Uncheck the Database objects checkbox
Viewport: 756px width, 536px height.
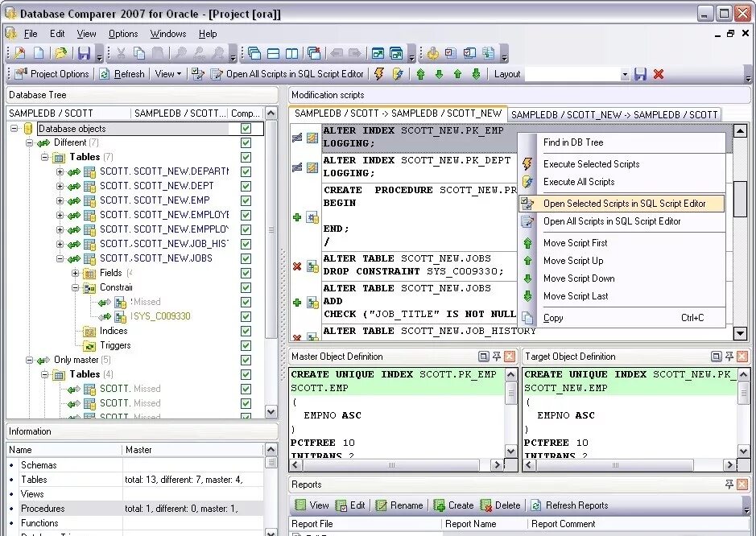[x=246, y=128]
